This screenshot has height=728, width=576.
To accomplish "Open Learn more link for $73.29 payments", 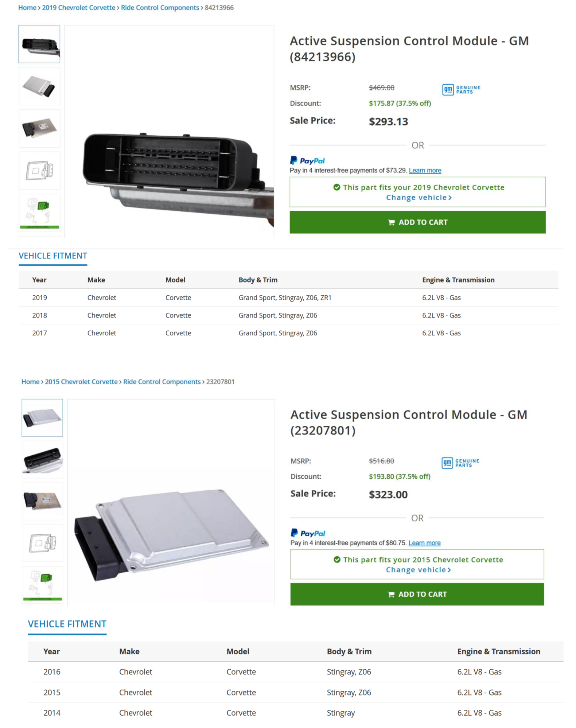I will pyautogui.click(x=425, y=170).
